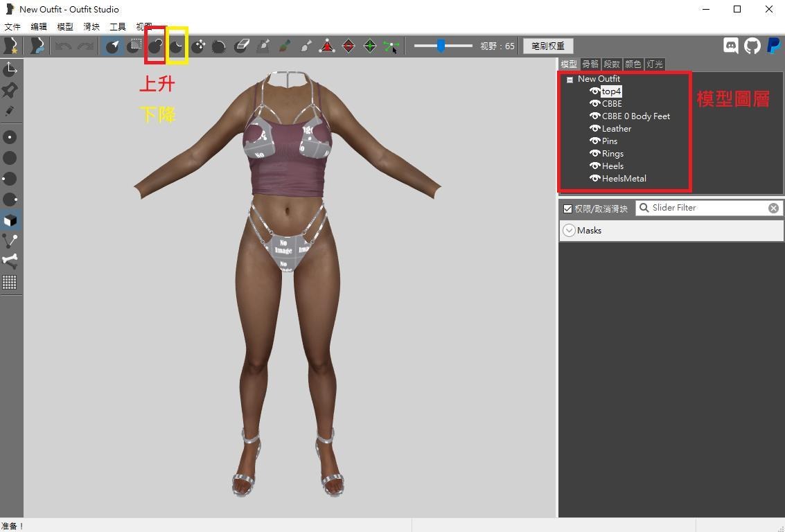785x532 pixels.
Task: Select the Deflate brush tool
Action: (177, 46)
